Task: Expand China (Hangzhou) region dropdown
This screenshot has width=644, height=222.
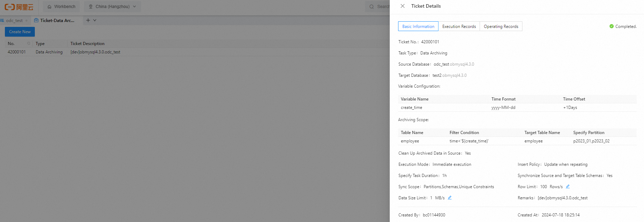Action: click(112, 7)
